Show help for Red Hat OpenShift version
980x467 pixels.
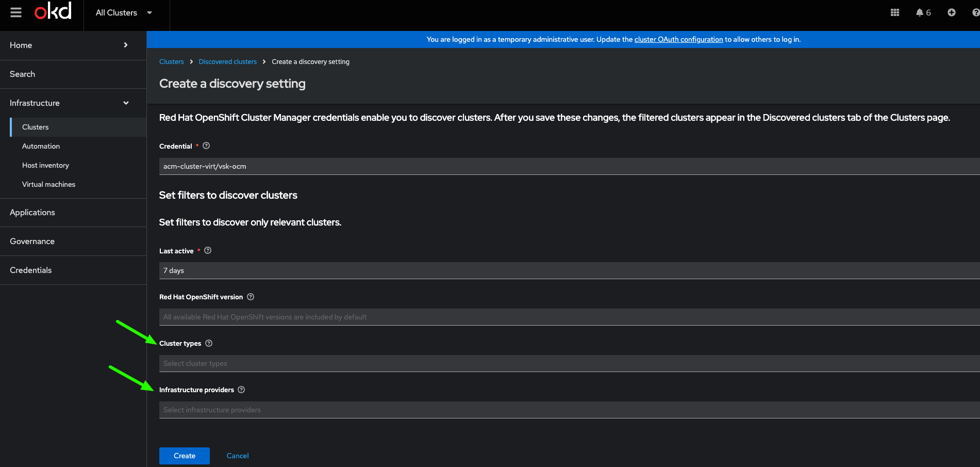(251, 297)
